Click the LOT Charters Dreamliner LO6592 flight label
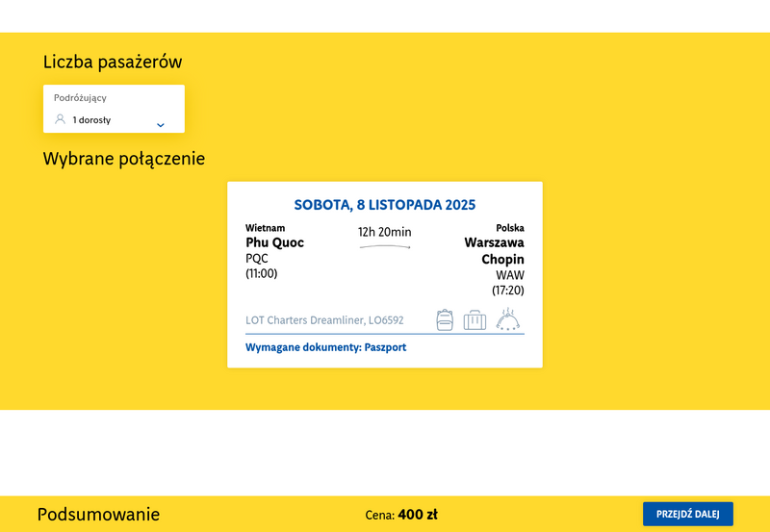770x532 pixels. point(324,320)
